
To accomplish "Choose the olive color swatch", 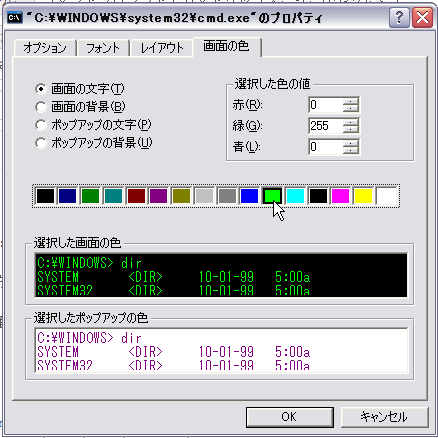I will pos(181,196).
